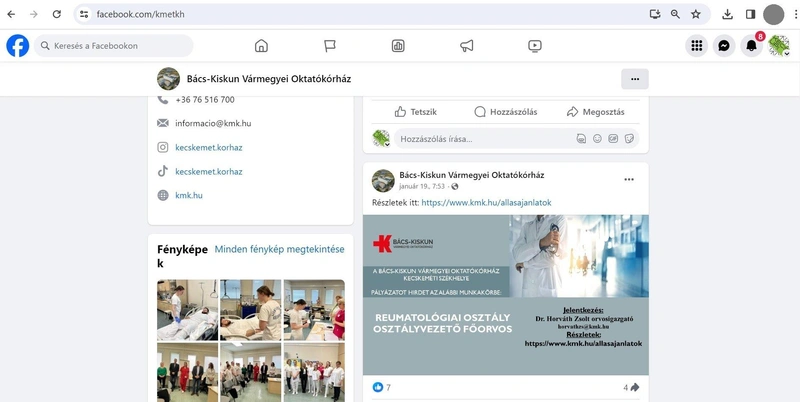800x402 pixels.
Task: Focus the Keresés a Facebookon search box
Action: click(114, 46)
